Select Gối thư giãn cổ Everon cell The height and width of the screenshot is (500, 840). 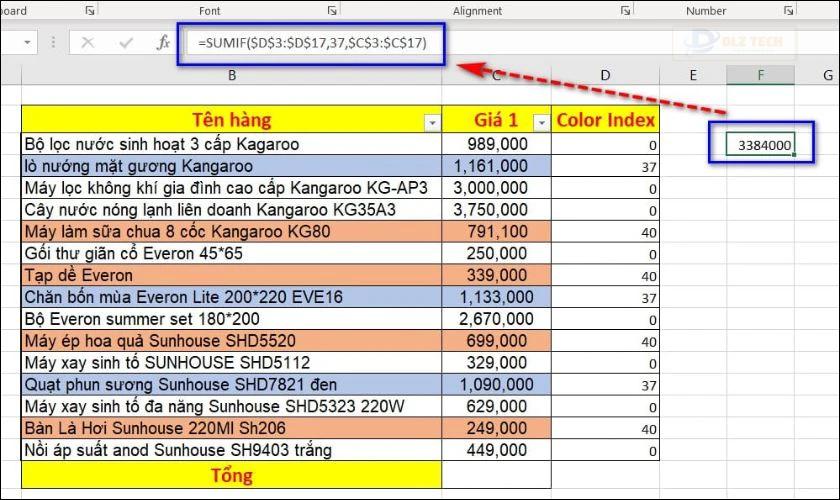(x=231, y=253)
